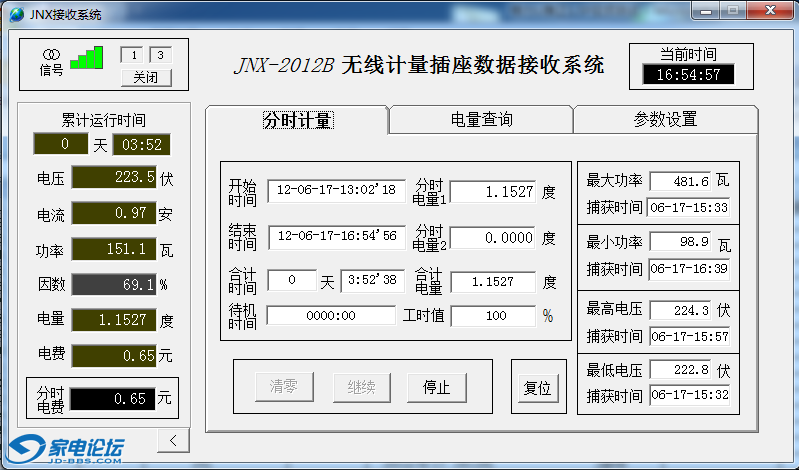Click the 开始时间 input field
The width and height of the screenshot is (799, 470).
336,190
